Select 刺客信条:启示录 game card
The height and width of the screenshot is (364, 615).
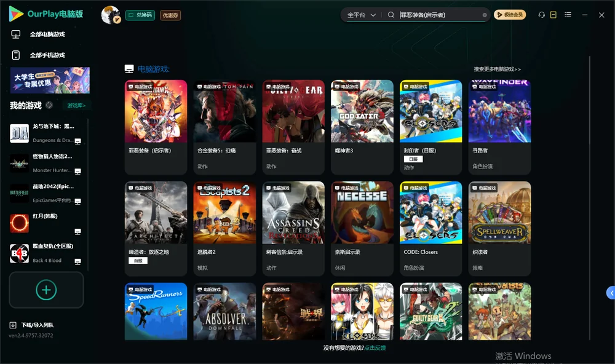coord(293,229)
